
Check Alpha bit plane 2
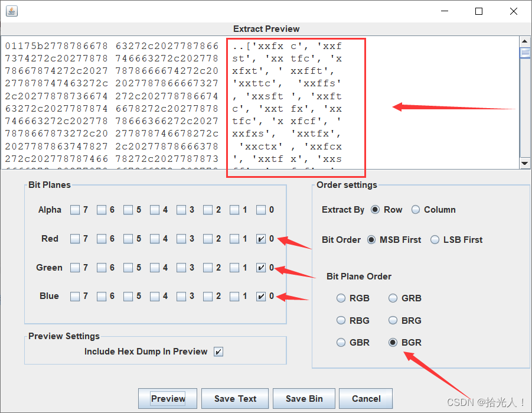[x=208, y=210]
